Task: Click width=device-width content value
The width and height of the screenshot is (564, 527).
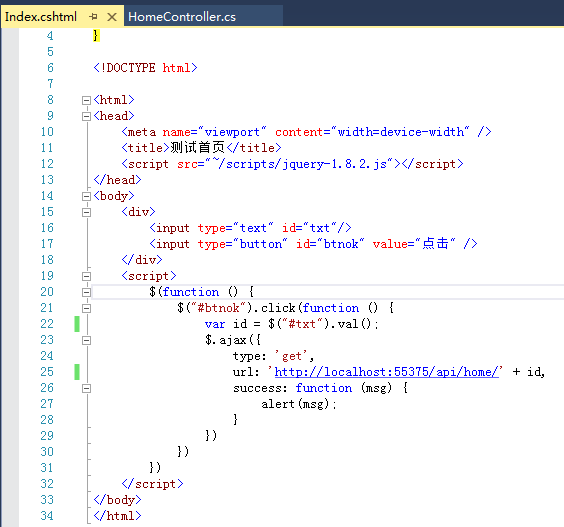Action: (400, 132)
